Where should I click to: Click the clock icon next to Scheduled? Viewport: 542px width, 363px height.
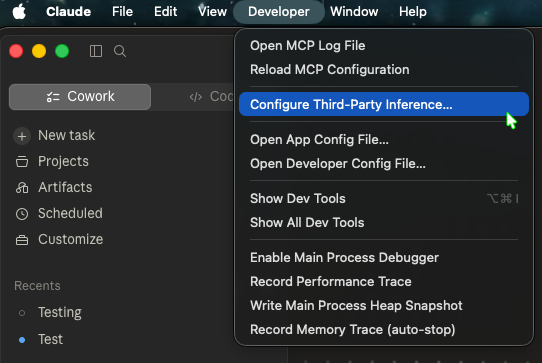pyautogui.click(x=22, y=214)
